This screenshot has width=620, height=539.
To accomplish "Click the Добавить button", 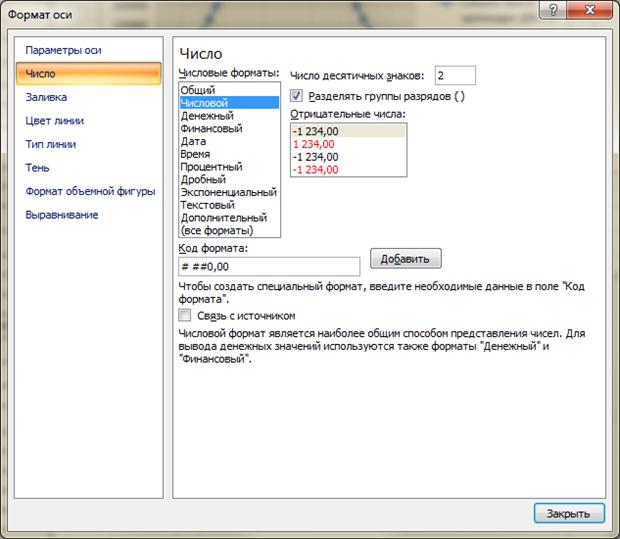I will coord(406,259).
